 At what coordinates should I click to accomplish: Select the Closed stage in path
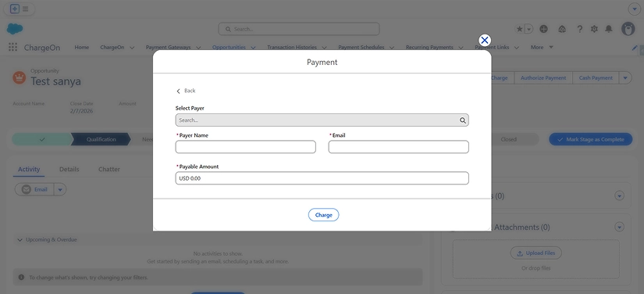pos(508,139)
